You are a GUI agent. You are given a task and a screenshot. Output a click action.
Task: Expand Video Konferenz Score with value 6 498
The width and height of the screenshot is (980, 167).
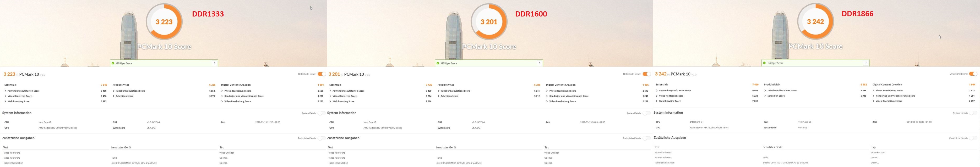click(x=5, y=96)
